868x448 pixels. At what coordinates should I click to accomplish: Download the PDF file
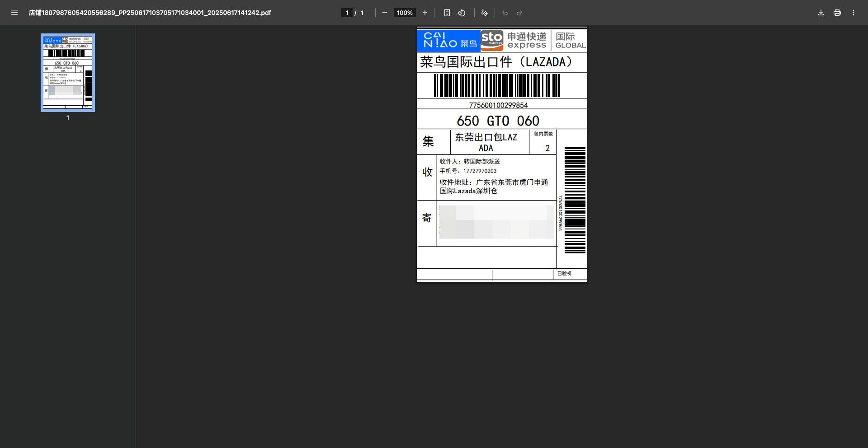821,13
